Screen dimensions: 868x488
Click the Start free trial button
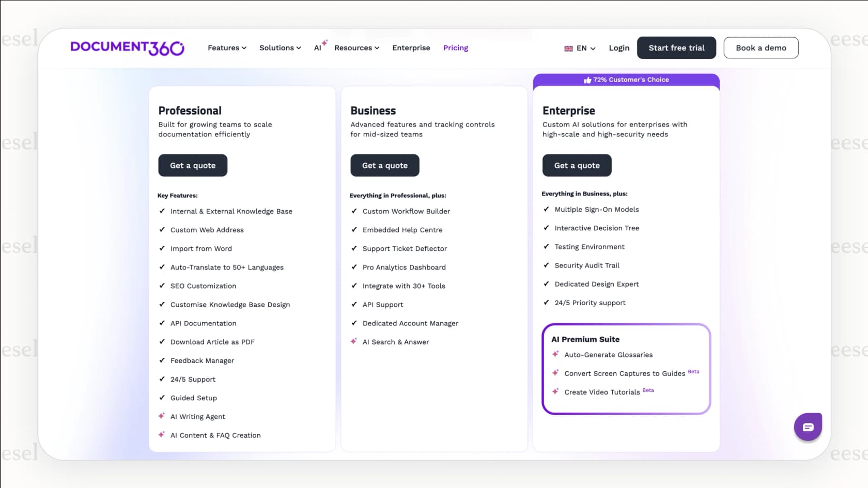point(676,48)
